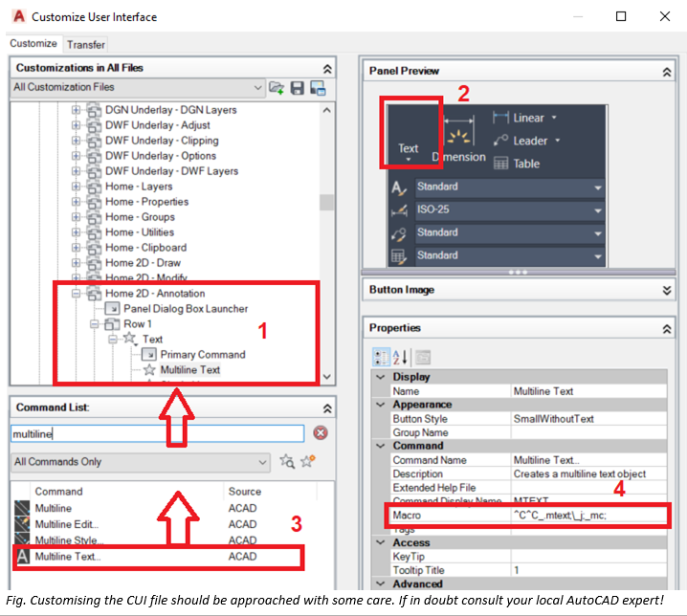Click the Leader icon in panel preview
Viewport: 687px width, 616px height.
pyautogui.click(x=500, y=141)
